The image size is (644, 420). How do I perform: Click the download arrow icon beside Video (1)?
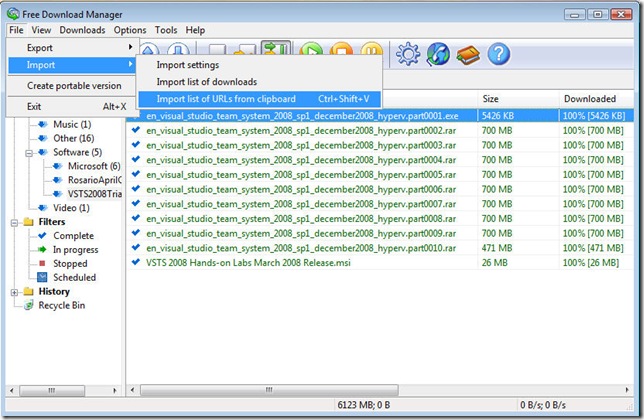42,208
